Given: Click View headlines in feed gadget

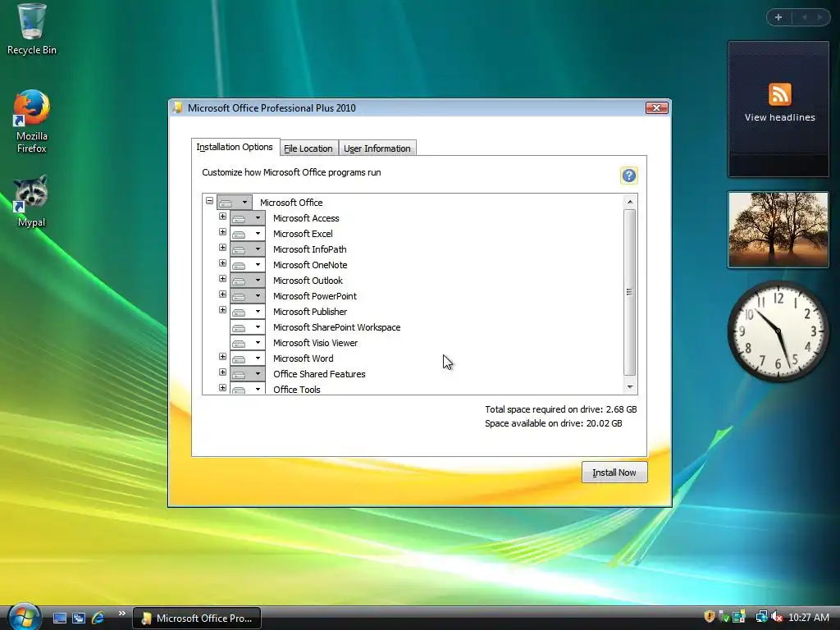Looking at the screenshot, I should click(779, 117).
